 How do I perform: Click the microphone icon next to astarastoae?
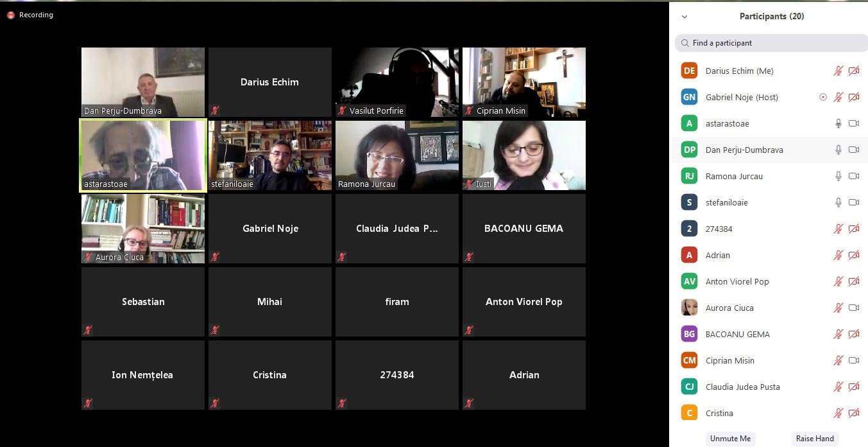(x=838, y=124)
